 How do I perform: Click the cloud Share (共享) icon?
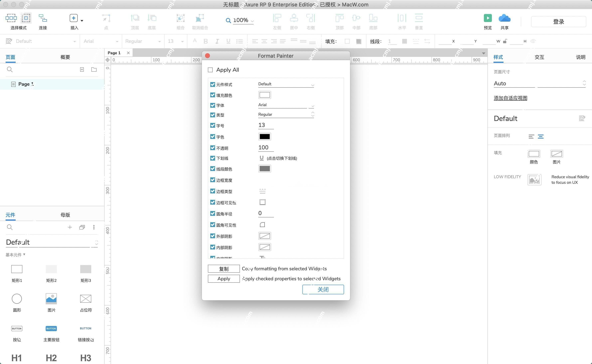(x=504, y=18)
